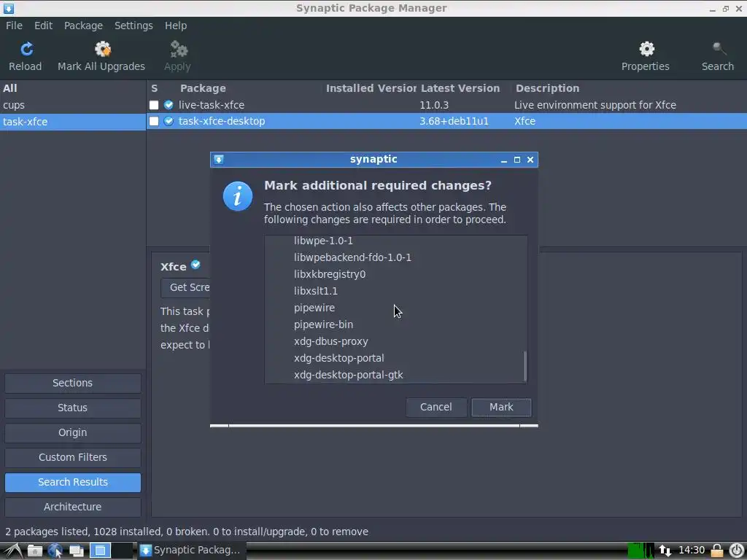Click the verified badge next to Xfce heading
Screen dimensions: 747x560
(196, 265)
